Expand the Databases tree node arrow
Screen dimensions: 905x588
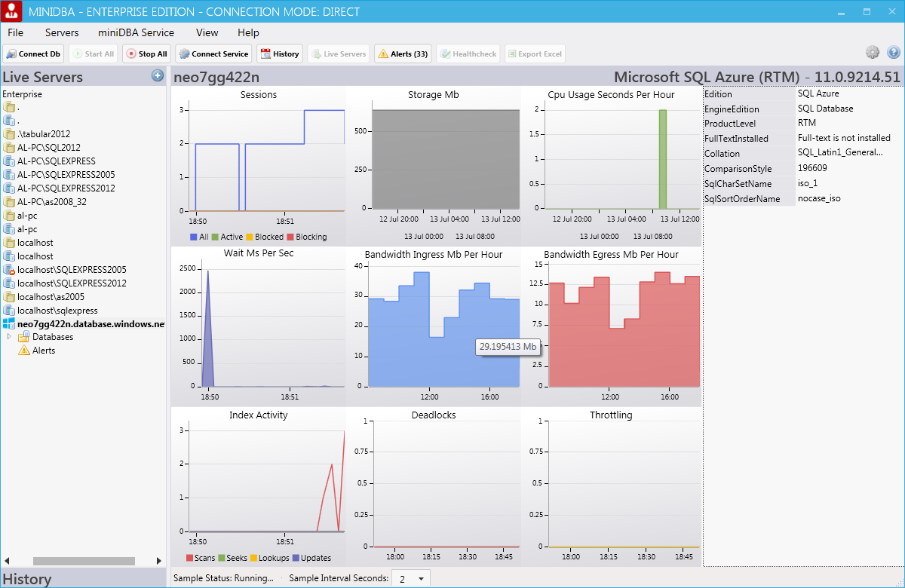click(x=9, y=337)
